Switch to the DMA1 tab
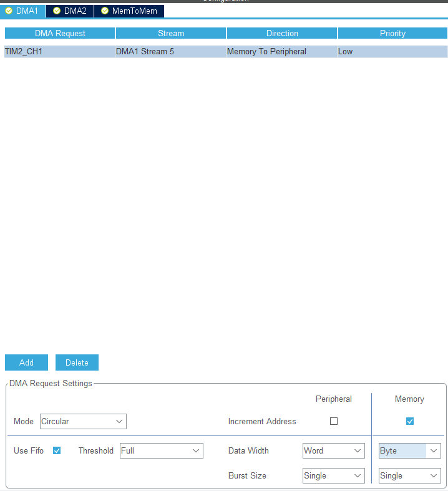This screenshot has width=448, height=491. pos(23,11)
